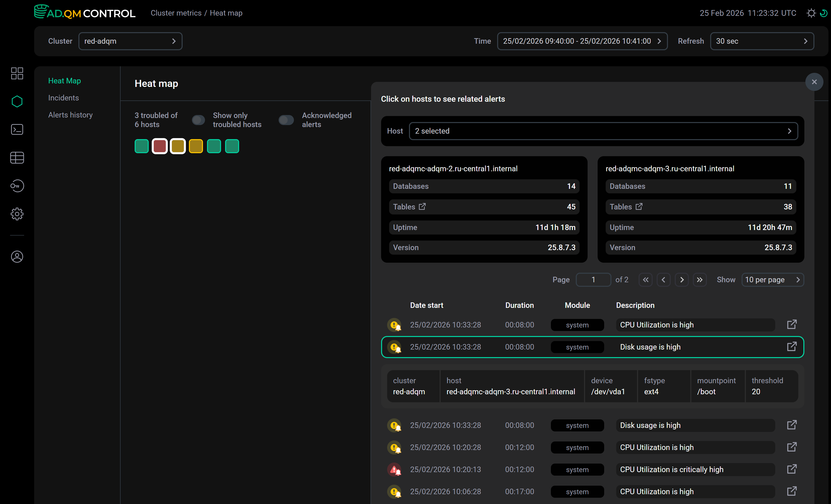Viewport: 831px width, 504px height.
Task: Open the user profile icon in sidebar
Action: (x=17, y=257)
